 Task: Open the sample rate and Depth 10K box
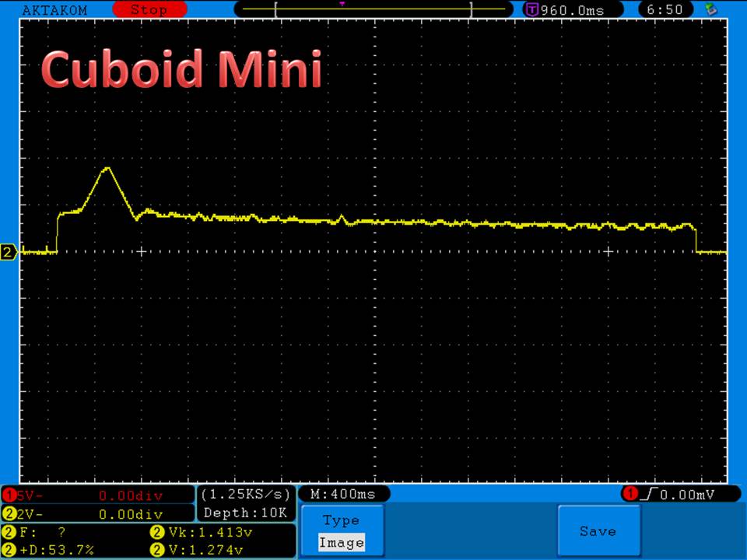246,503
